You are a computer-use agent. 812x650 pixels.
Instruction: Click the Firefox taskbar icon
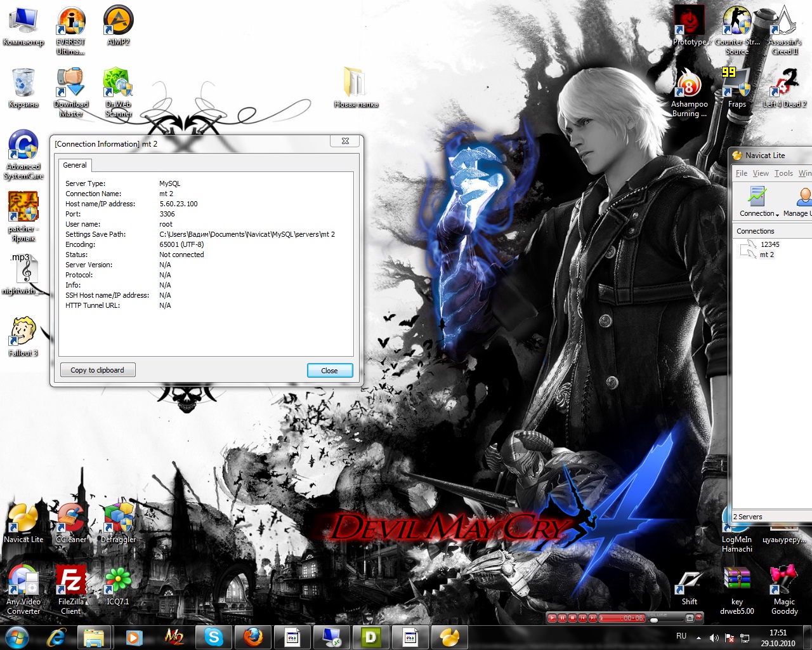253,637
